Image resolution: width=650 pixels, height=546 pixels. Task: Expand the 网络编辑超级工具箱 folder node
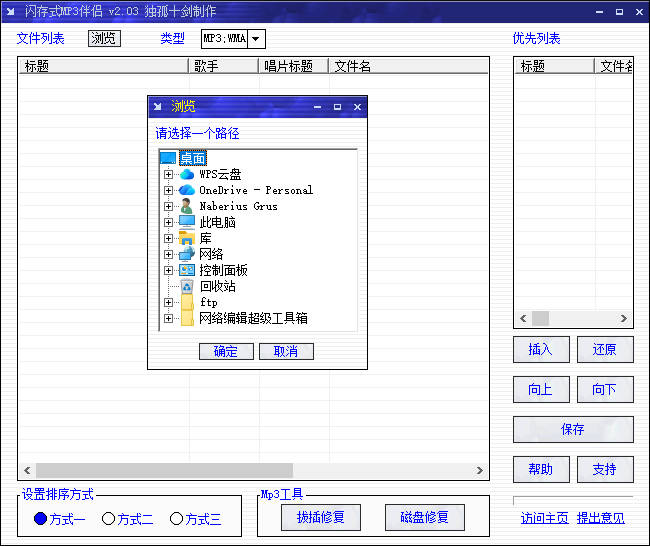coord(168,318)
